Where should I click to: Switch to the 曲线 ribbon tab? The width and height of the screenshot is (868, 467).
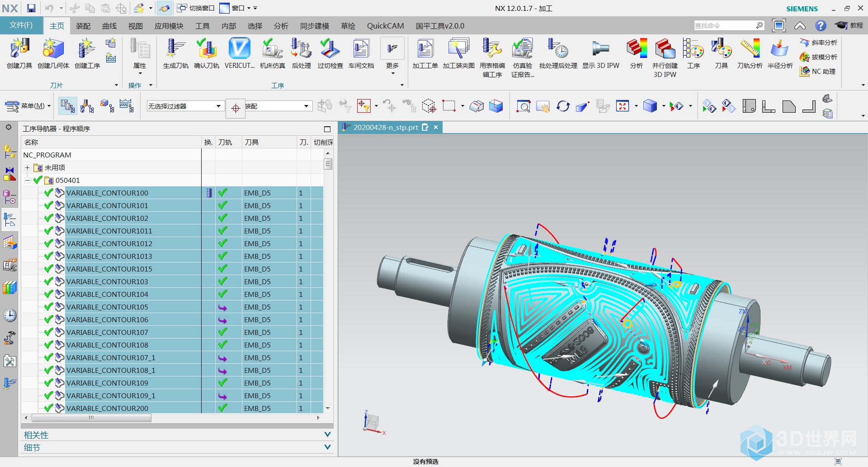109,26
